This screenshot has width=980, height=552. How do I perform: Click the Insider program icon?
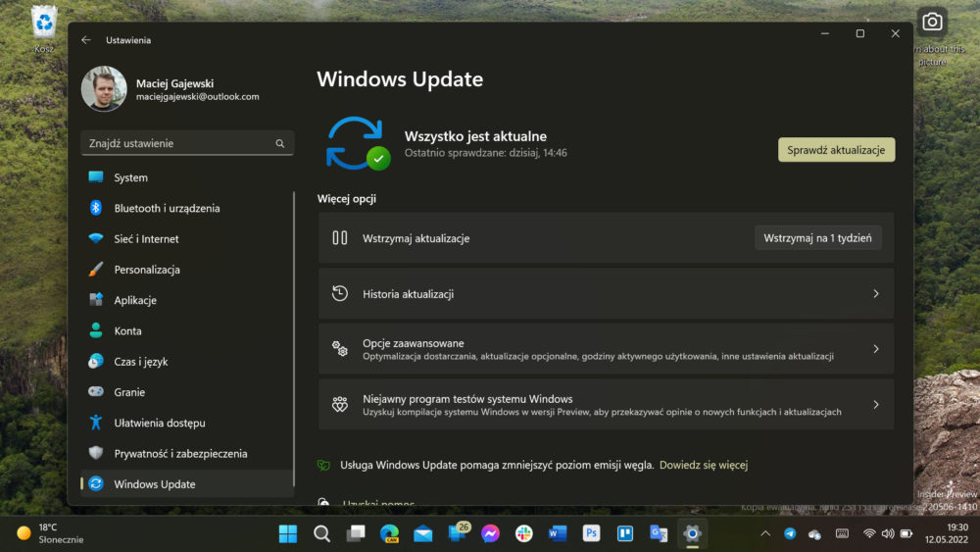click(339, 404)
